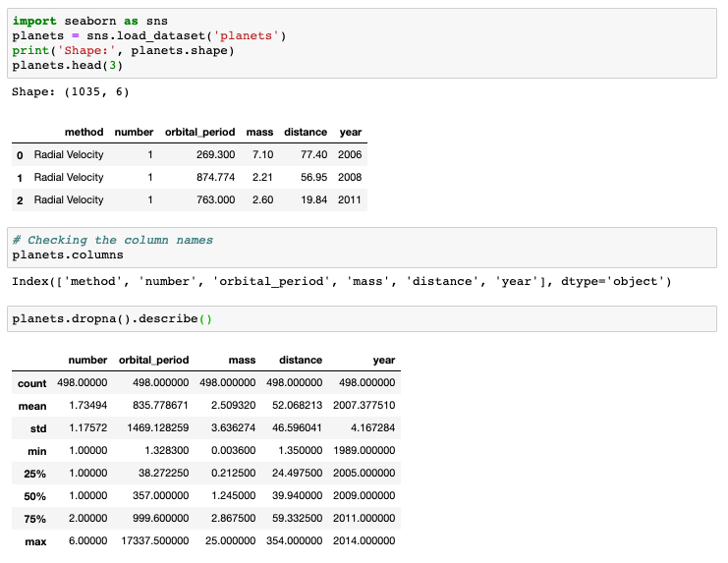Select orbital period value 874.774

point(215,177)
